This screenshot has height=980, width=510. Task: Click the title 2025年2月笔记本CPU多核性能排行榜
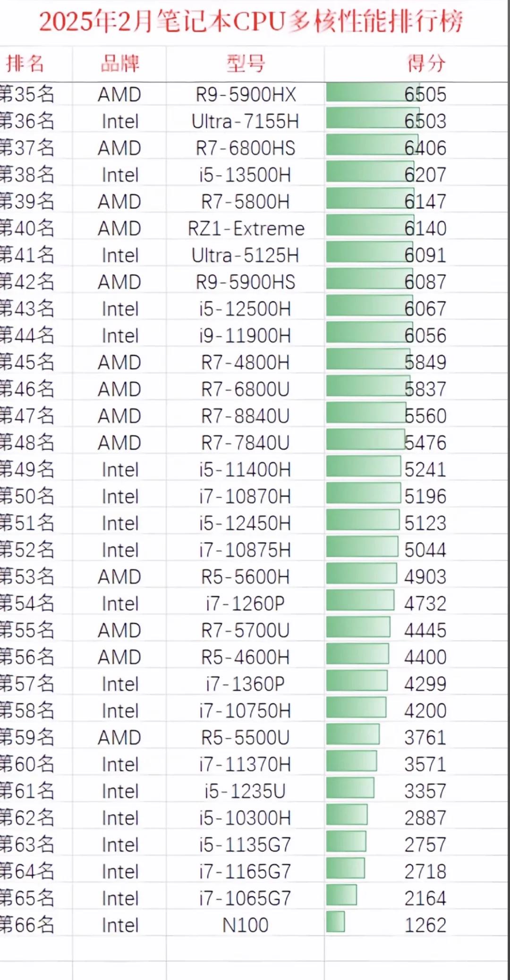point(251,21)
